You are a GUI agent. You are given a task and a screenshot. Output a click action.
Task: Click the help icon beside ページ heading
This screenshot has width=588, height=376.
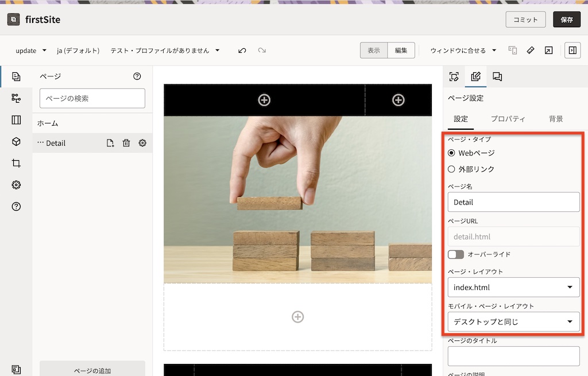click(x=137, y=76)
